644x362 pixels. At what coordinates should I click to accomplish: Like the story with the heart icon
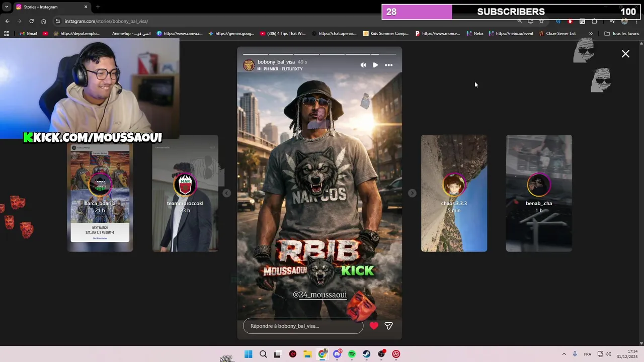coord(374,326)
